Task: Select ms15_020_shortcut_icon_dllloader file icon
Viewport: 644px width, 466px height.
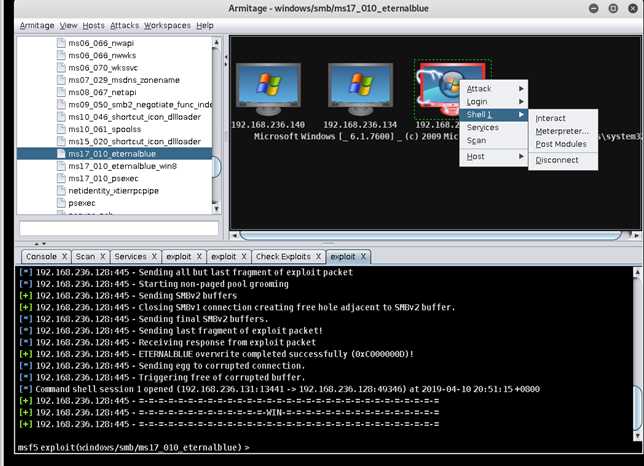Action: coord(61,141)
